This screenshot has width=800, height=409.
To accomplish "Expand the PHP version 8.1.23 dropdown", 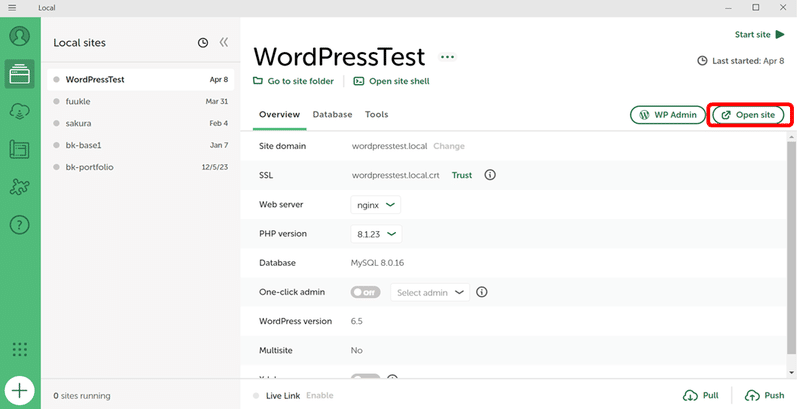I will [376, 234].
